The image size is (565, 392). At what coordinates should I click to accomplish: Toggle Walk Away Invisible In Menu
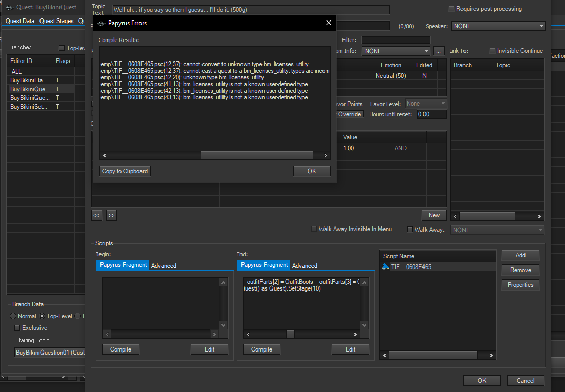314,229
